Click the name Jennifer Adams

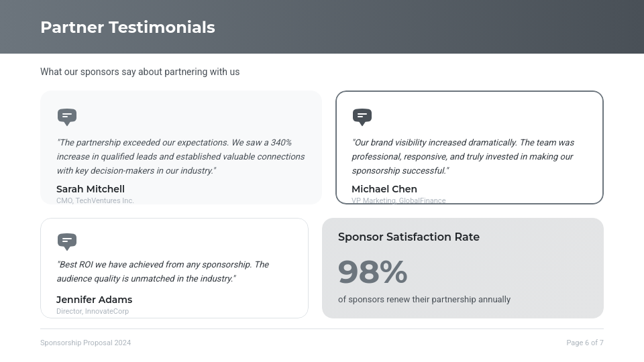[x=94, y=300]
